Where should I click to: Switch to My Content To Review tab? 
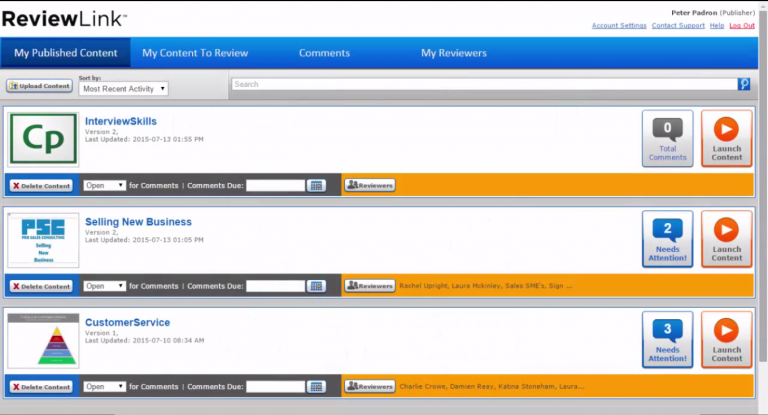(x=195, y=53)
